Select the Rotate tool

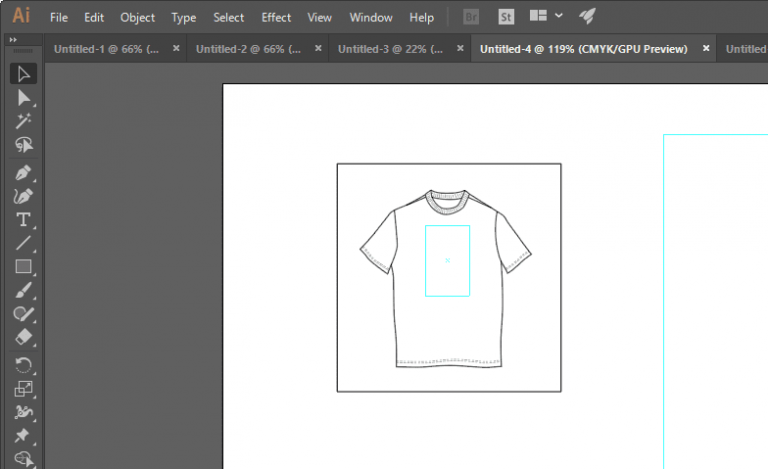(23, 365)
